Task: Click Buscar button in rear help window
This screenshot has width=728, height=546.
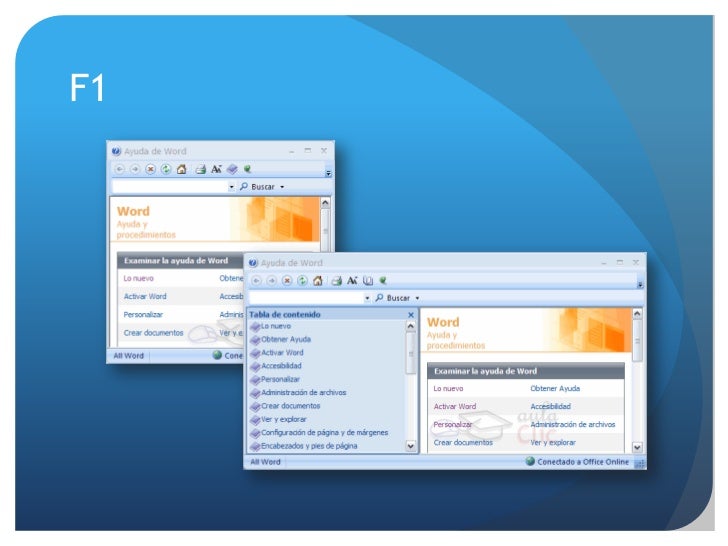Action: point(257,187)
